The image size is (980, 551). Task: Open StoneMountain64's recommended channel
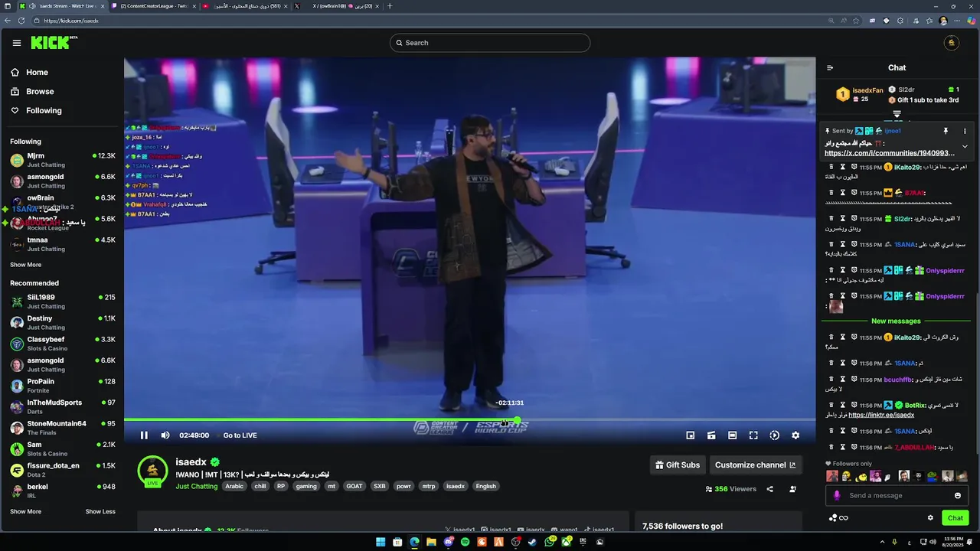63,428
